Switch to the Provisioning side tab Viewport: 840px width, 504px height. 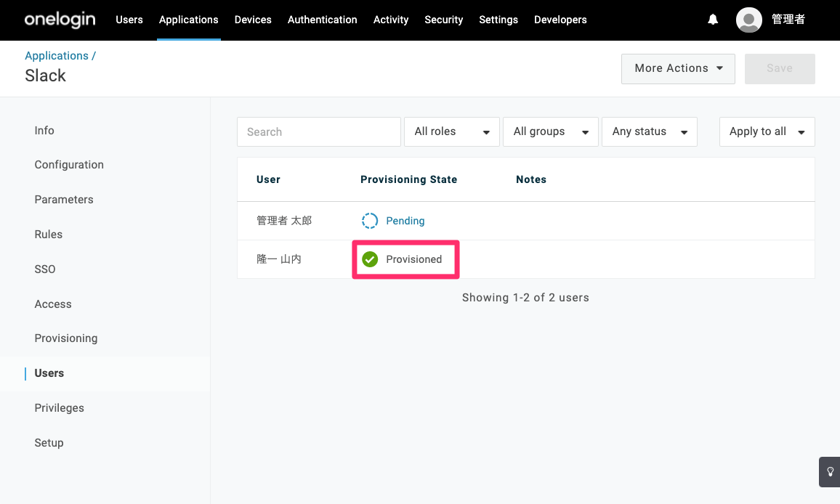tap(66, 338)
